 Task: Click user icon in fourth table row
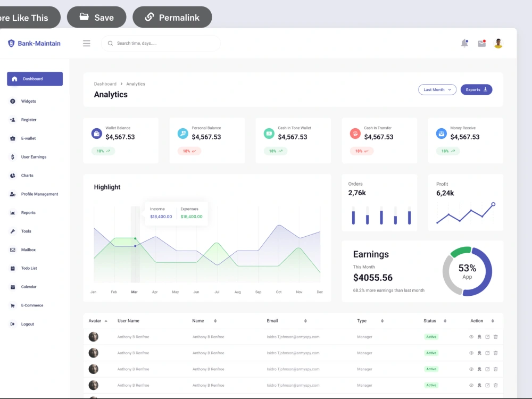[479, 385]
